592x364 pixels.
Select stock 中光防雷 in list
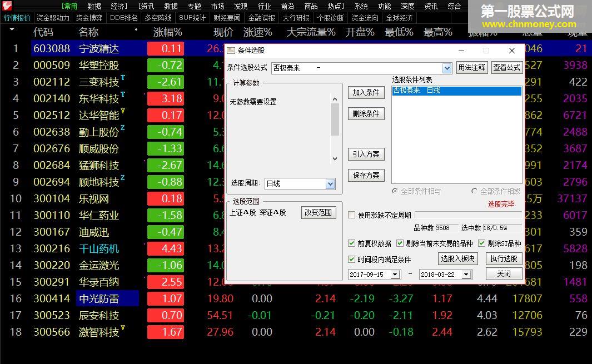click(99, 298)
